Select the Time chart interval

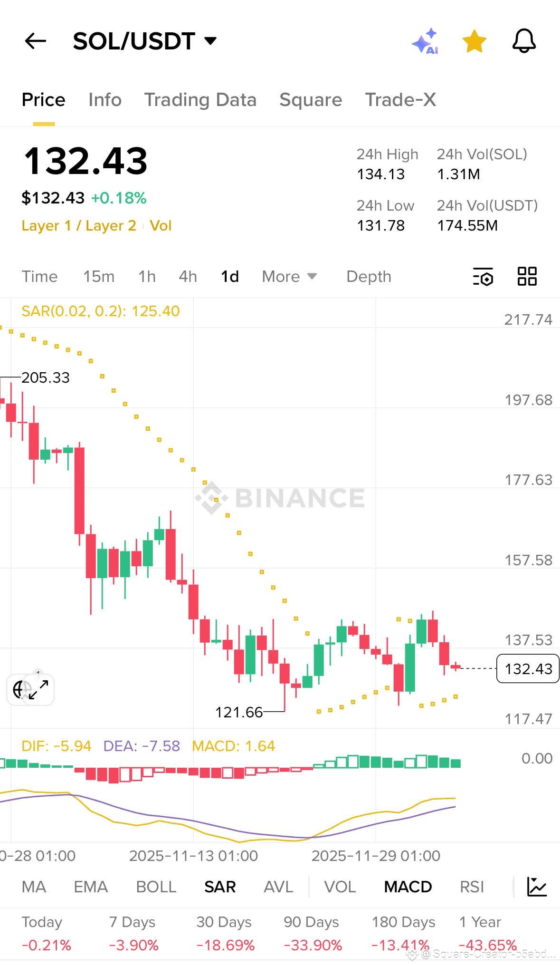coord(39,277)
